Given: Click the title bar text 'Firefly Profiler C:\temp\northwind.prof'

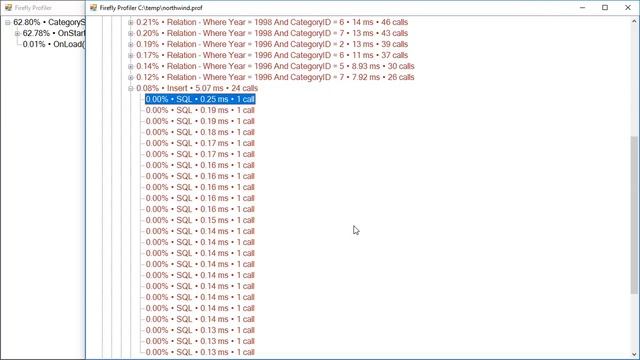Looking at the screenshot, I should point(151,8).
